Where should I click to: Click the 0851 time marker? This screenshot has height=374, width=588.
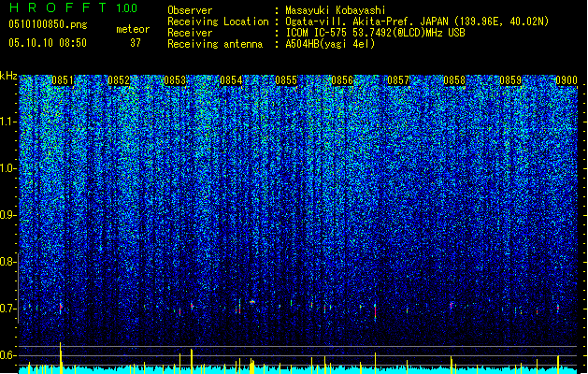(x=63, y=80)
